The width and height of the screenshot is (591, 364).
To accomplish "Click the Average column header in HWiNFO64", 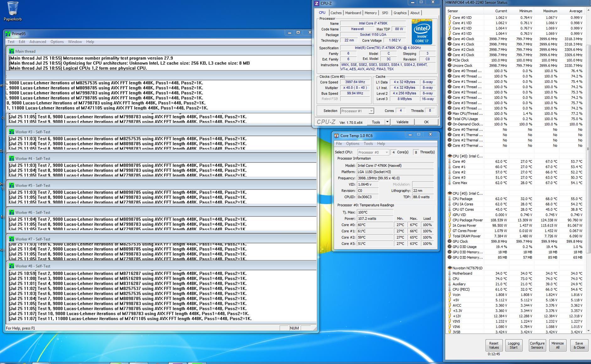I will click(x=572, y=11).
